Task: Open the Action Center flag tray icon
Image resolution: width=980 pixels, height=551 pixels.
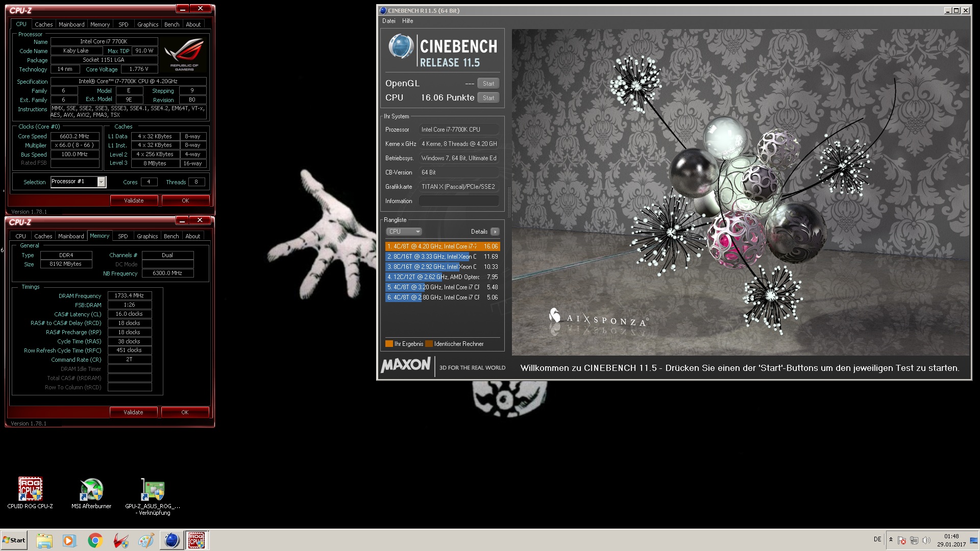Action: tap(902, 540)
